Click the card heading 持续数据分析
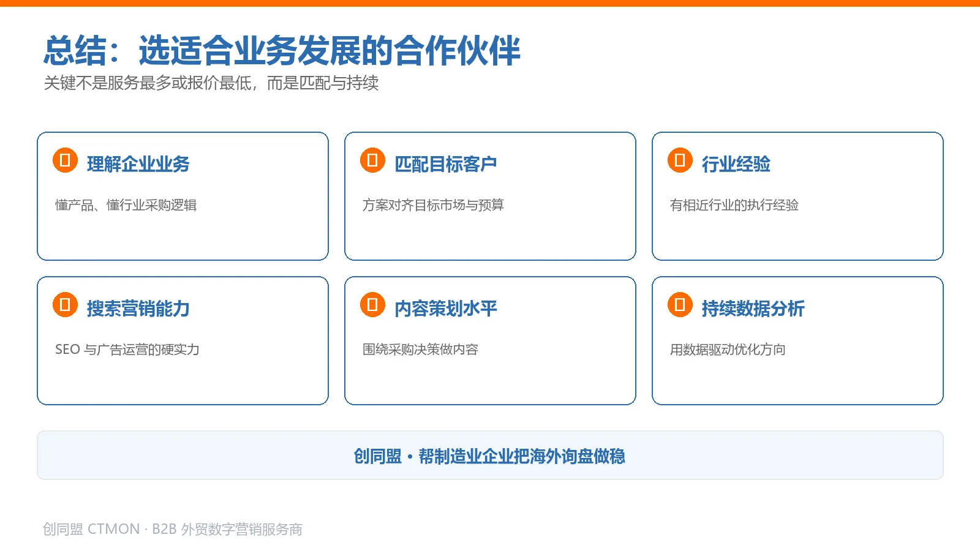Viewport: 980px width, 551px height. (x=753, y=309)
